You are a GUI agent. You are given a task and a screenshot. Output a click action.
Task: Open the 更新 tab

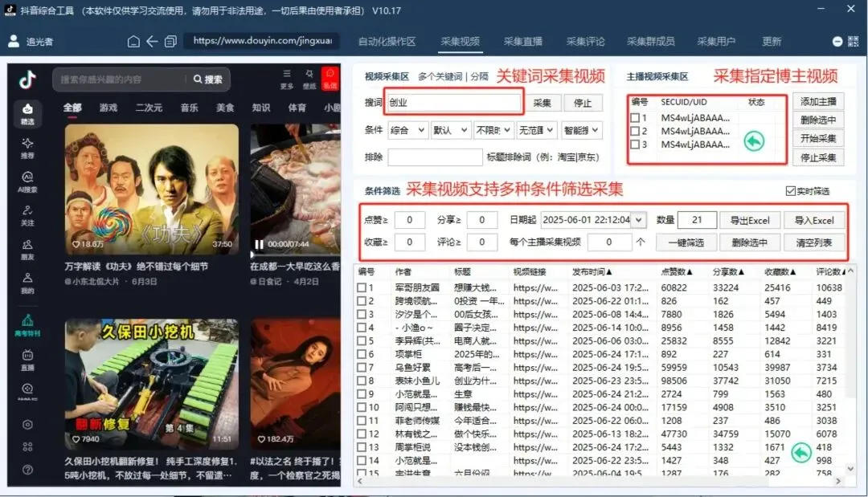click(771, 42)
